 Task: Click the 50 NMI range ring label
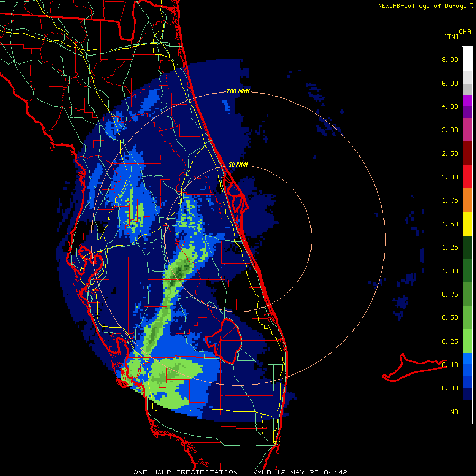(x=238, y=164)
